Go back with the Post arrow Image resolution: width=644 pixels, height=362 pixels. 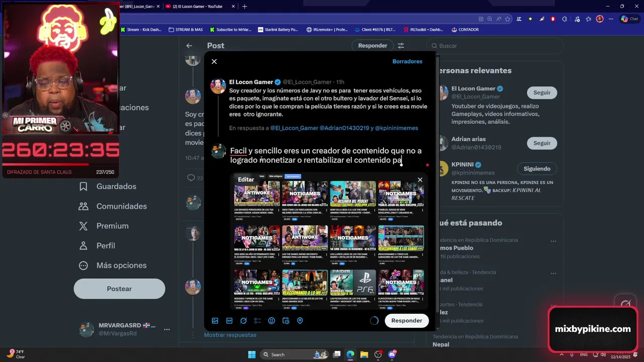pyautogui.click(x=189, y=46)
